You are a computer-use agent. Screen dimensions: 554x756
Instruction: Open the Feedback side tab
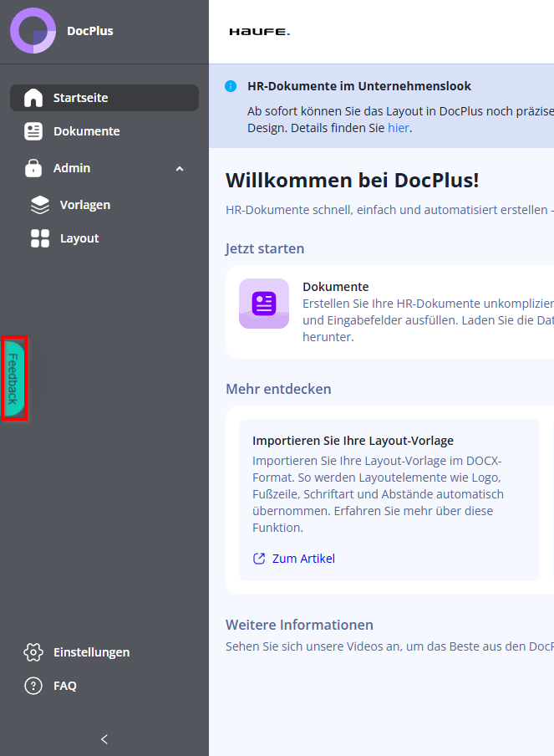point(14,379)
